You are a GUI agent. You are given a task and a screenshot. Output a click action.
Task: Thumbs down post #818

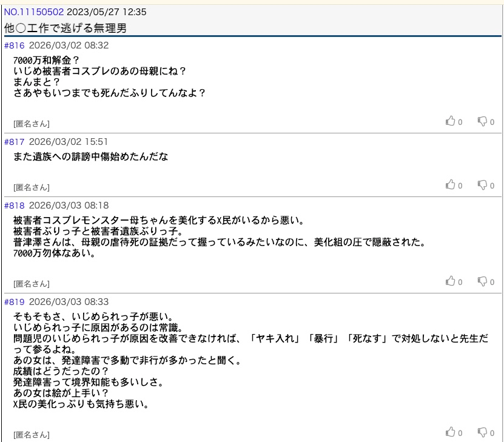coord(482,281)
